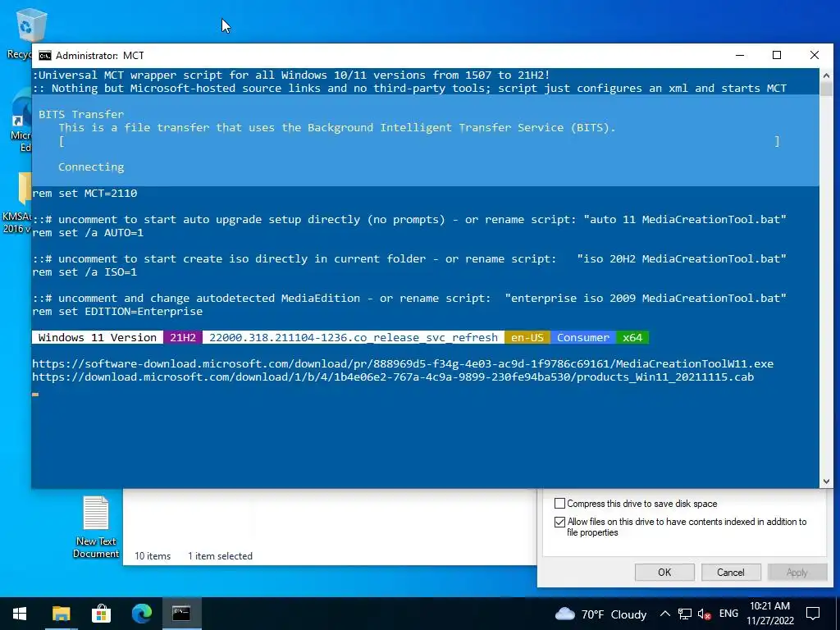Open the network status tray icon
The height and width of the screenshot is (630, 840).
tap(685, 614)
